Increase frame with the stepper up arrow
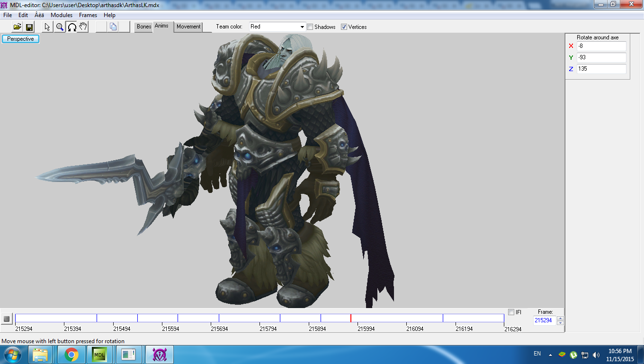The image size is (644, 364). click(561, 318)
